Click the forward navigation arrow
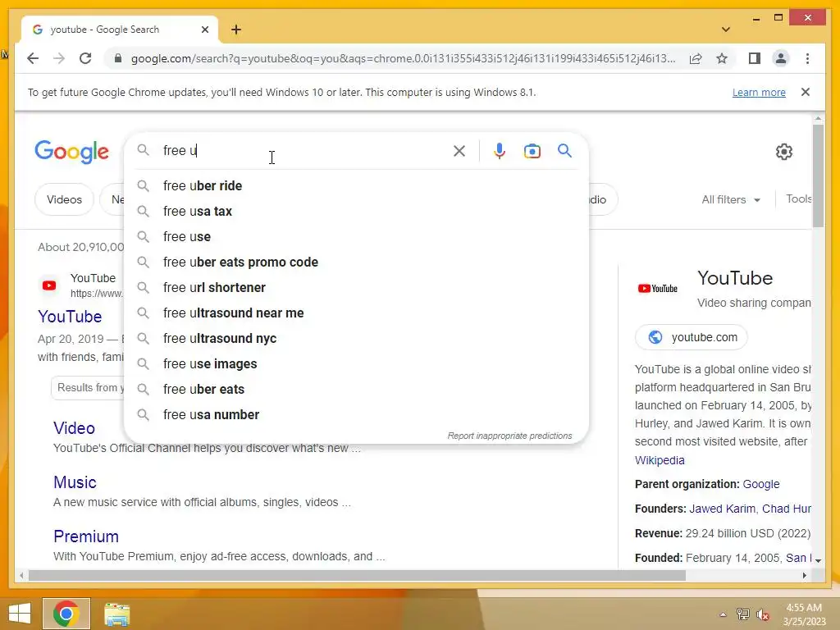 pyautogui.click(x=59, y=58)
